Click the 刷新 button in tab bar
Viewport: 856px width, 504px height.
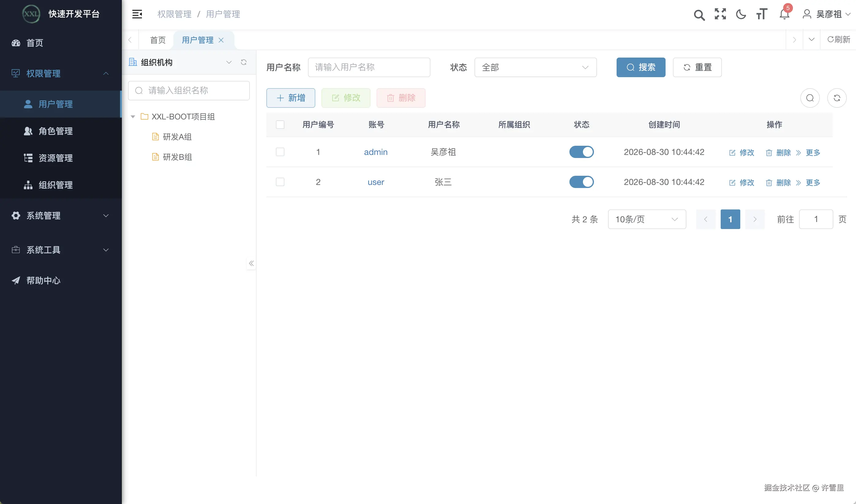pos(838,40)
